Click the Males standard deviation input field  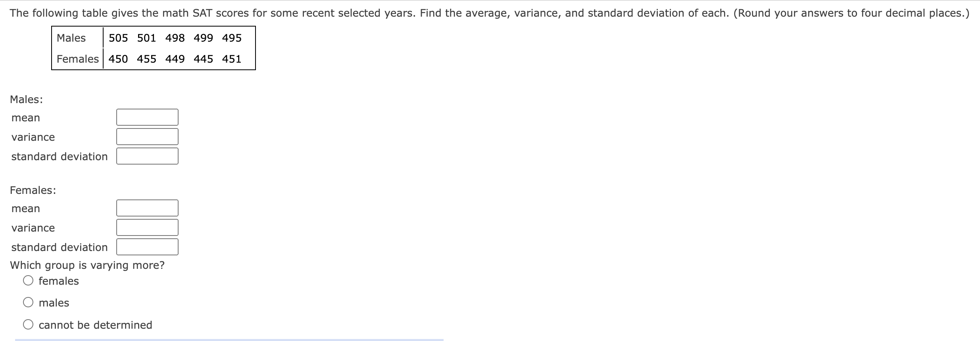pos(147,156)
